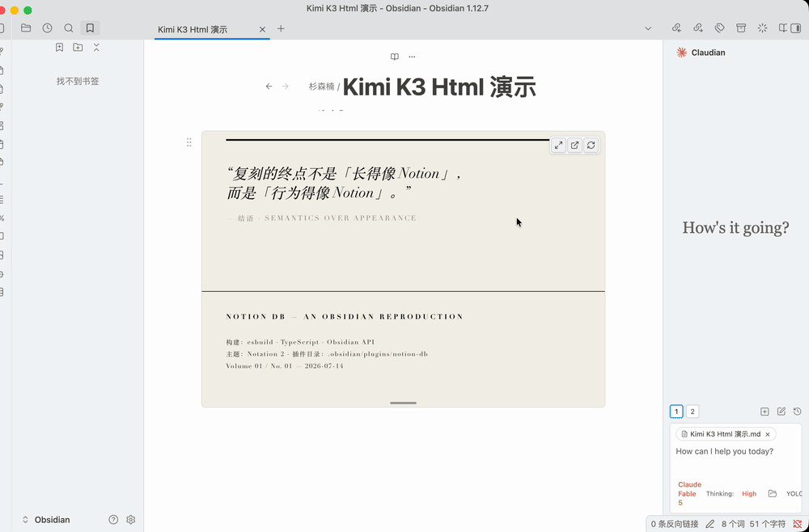Open the vault switcher Obsidian dropdown
This screenshot has width=809, height=532.
(45, 520)
